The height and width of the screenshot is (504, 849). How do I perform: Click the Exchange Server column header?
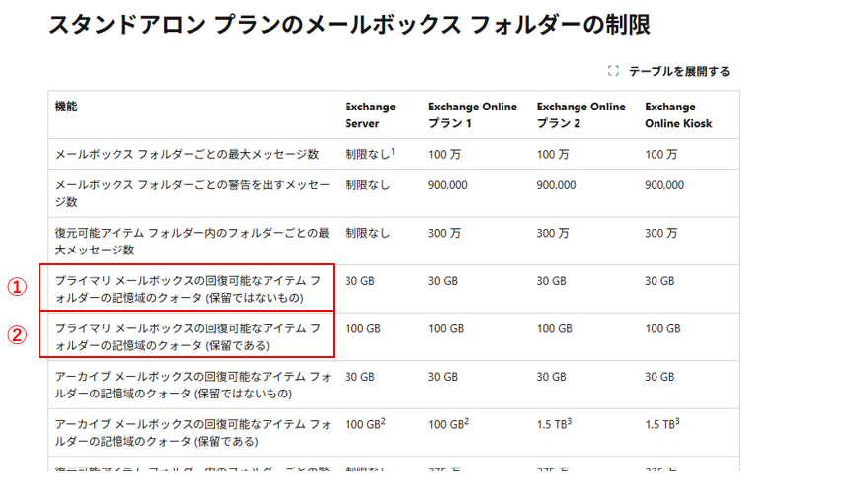pyautogui.click(x=370, y=115)
